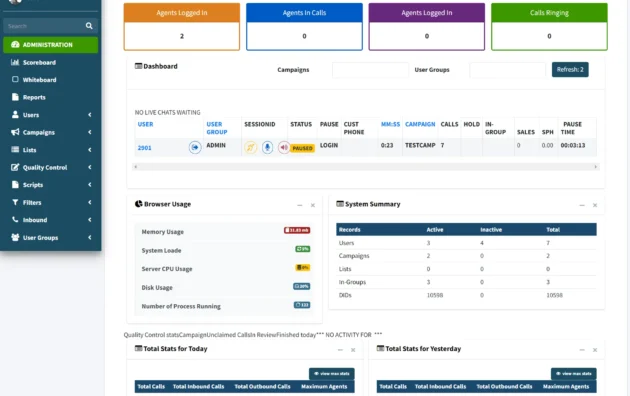Click the search magnifier icon in sidebar
Viewport: 630px width, 396px height.
tap(89, 26)
